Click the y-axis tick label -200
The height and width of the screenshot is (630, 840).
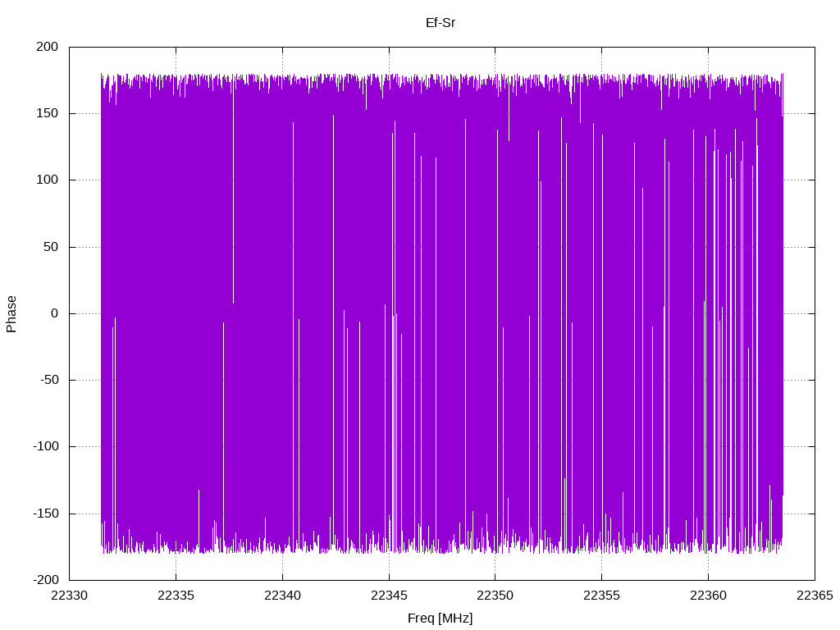(46, 580)
